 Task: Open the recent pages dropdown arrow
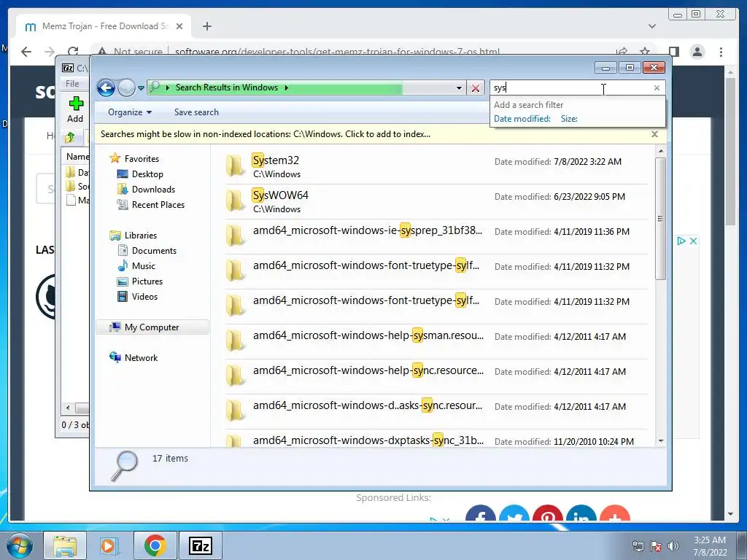[x=141, y=88]
